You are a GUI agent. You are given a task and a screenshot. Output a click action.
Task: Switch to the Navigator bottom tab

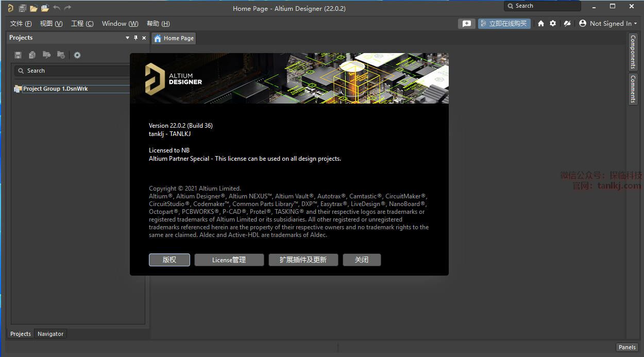click(50, 334)
